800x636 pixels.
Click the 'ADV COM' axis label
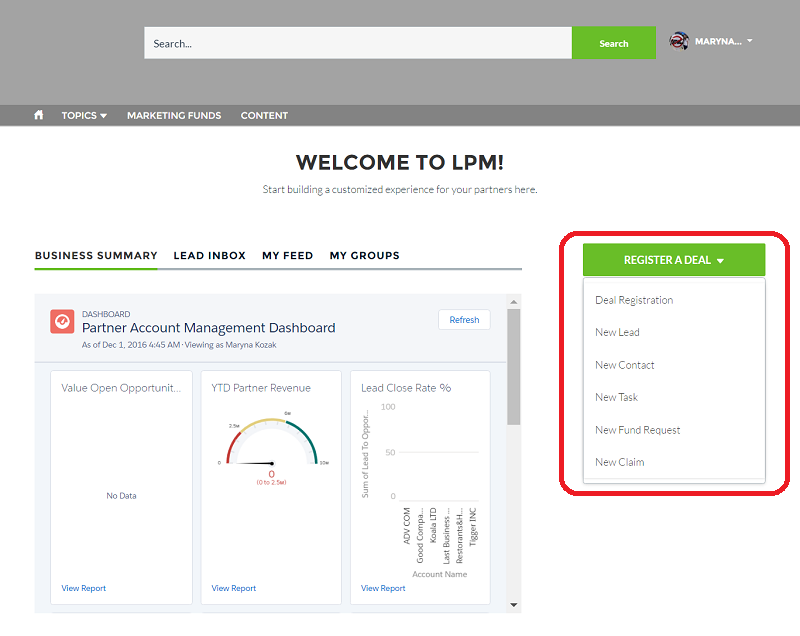[x=407, y=526]
